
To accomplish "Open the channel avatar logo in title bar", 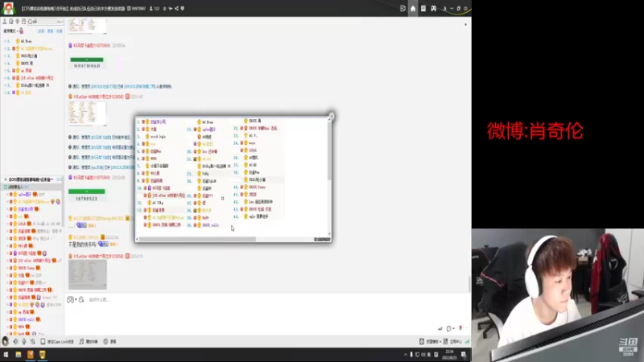I will pos(8,8).
